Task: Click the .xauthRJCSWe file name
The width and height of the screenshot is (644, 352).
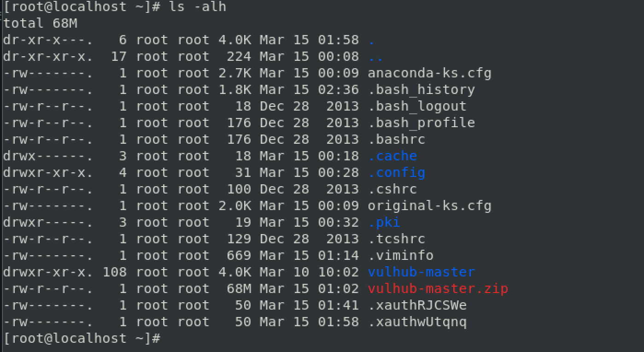Action: pyautogui.click(x=417, y=305)
